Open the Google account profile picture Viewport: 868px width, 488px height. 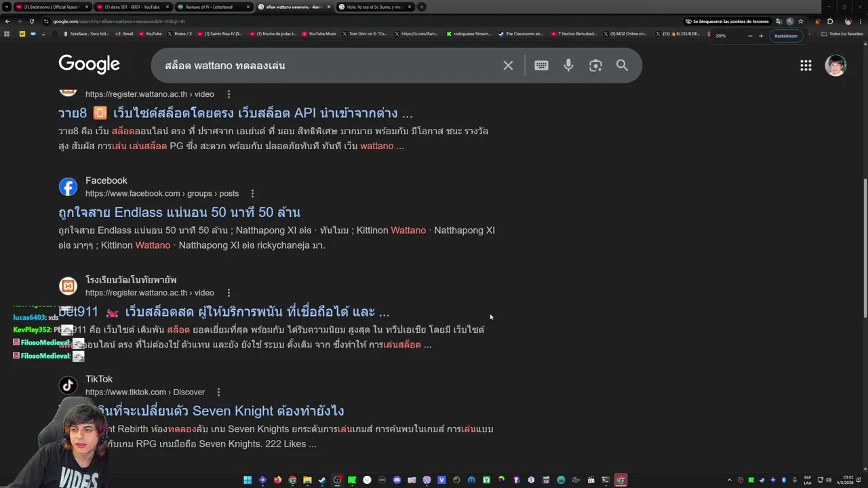835,65
